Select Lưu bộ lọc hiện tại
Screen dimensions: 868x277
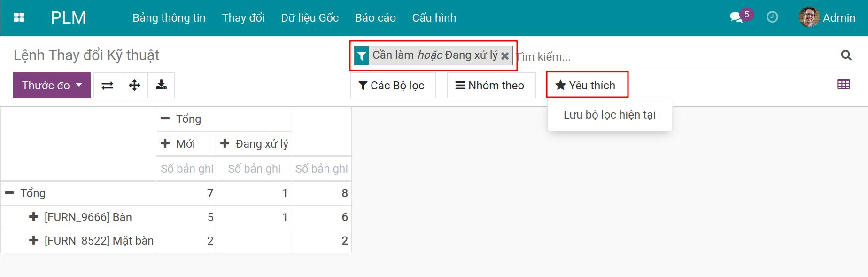609,114
